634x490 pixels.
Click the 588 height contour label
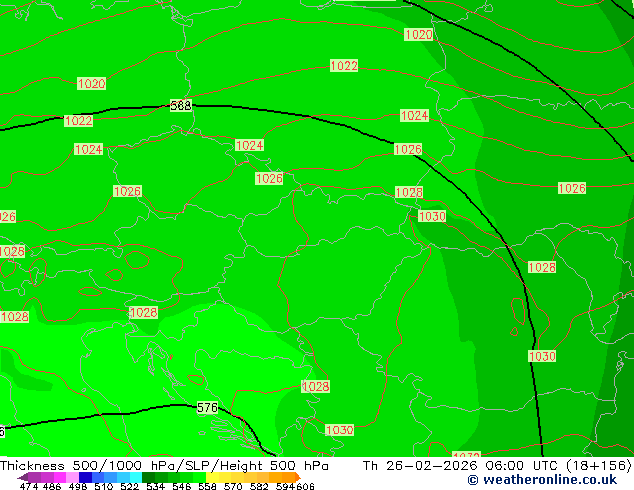click(x=181, y=106)
